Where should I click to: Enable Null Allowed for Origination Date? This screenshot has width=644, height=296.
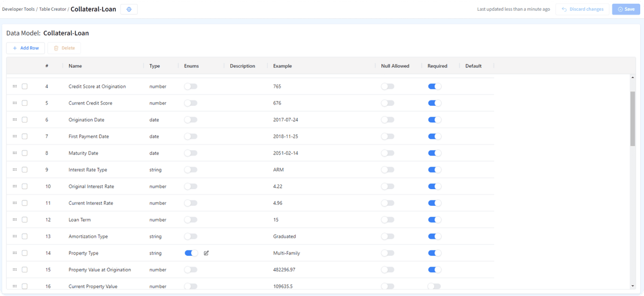tap(387, 120)
